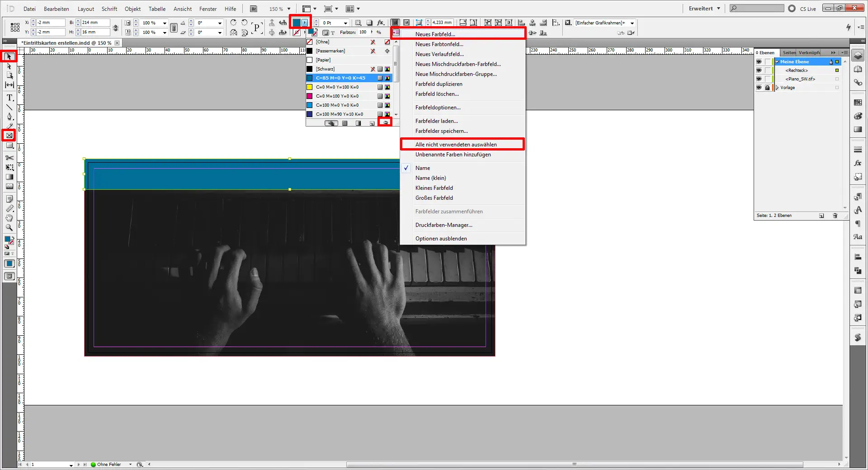Open the Links panel icon
The image size is (868, 470).
[x=858, y=81]
